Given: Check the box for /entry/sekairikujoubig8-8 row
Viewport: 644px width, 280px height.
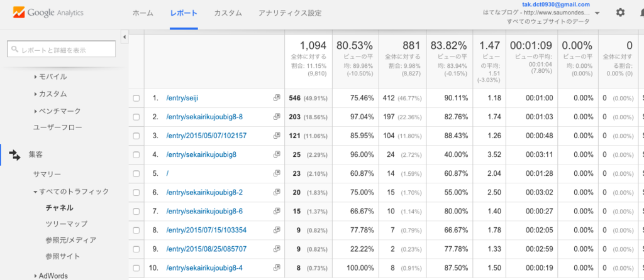Looking at the screenshot, I should 136,117.
